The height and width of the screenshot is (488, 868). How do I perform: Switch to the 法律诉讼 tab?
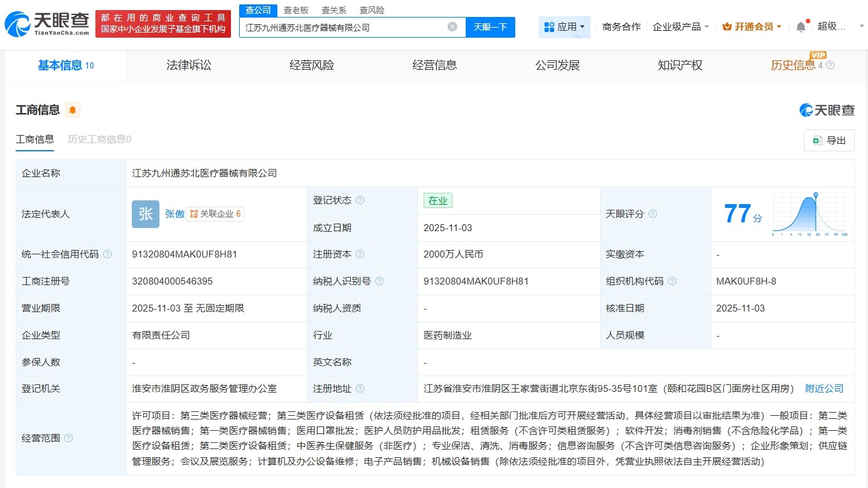click(x=190, y=65)
